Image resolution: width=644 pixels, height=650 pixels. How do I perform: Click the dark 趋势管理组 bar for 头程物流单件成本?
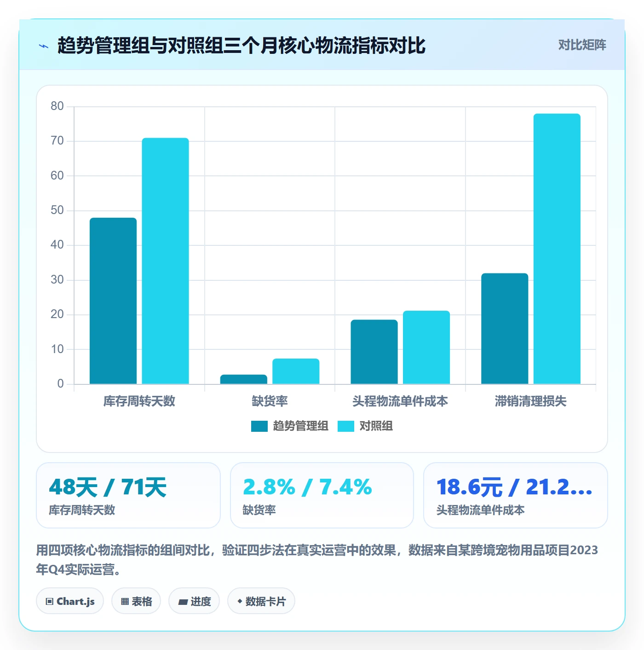[374, 352]
